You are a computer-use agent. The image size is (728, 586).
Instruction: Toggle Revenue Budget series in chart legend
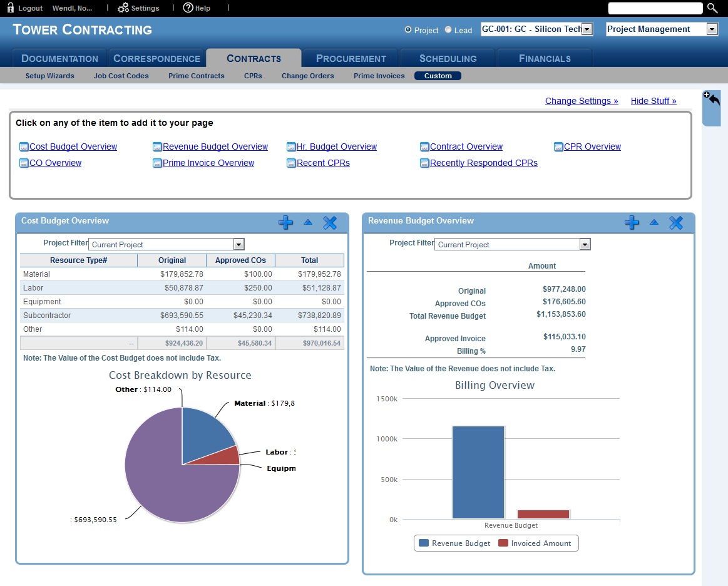[x=454, y=543]
